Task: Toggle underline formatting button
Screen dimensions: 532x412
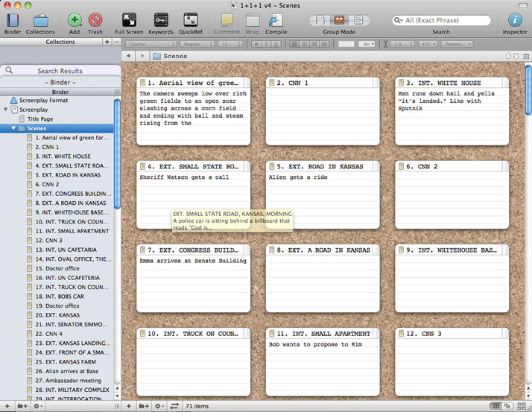Action: (276, 44)
